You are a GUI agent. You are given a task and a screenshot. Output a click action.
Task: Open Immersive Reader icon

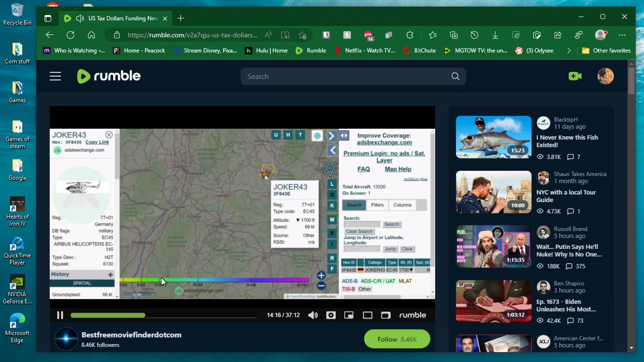pyautogui.click(x=285, y=35)
